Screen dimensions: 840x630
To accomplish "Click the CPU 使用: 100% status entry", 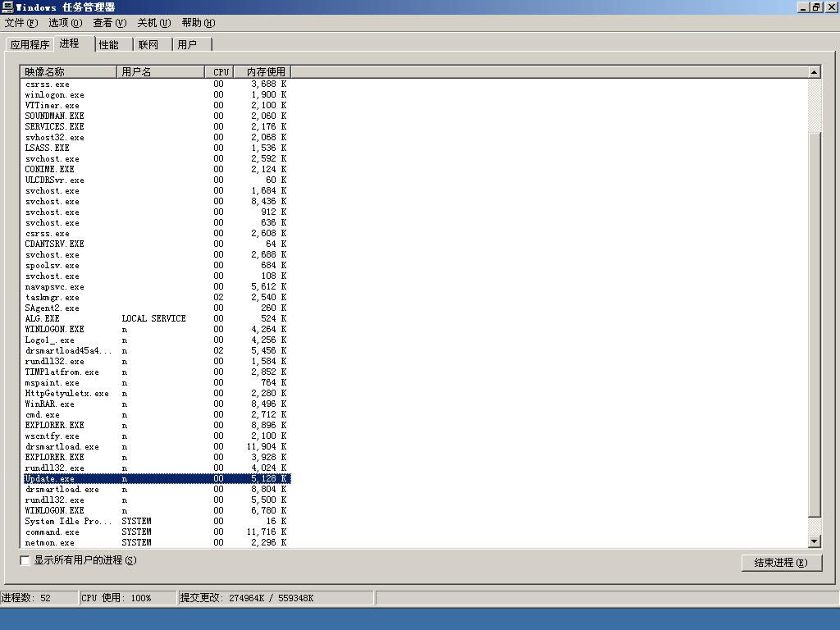I will coord(128,598).
